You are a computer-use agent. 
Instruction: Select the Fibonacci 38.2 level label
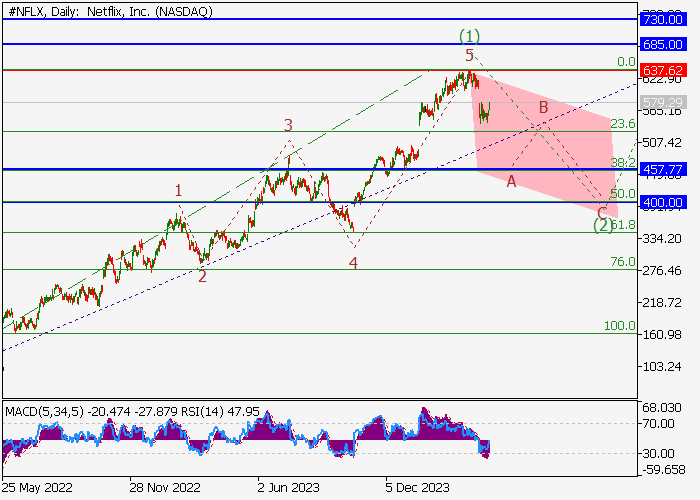(x=623, y=162)
